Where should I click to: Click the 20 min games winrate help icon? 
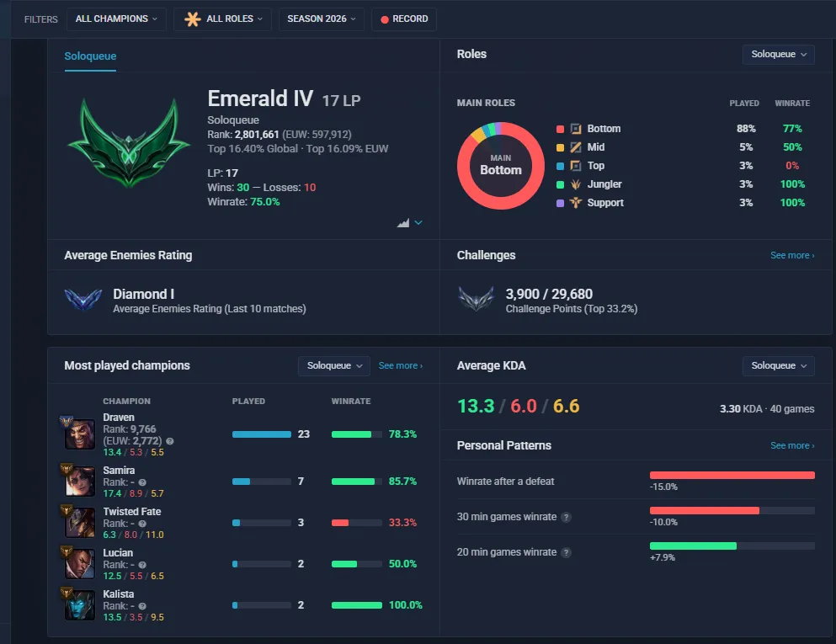(567, 553)
